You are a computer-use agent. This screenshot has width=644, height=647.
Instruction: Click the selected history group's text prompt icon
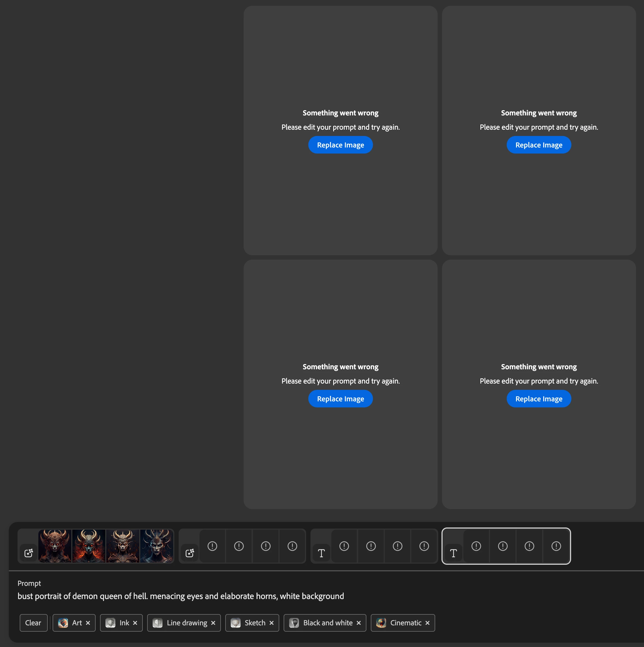coord(453,553)
